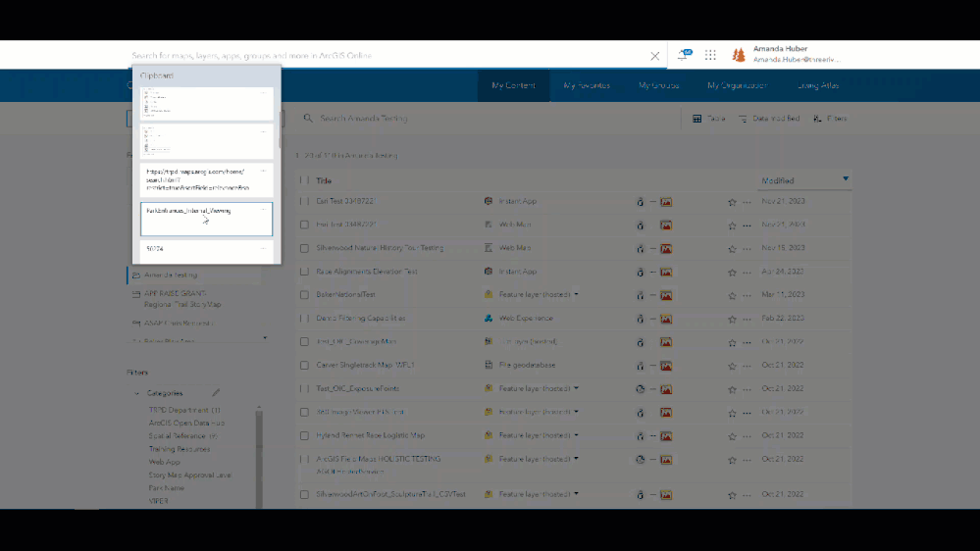Expand SilverwoodArtOnFoot_SculptureTrail_CSVTest layer dropdown
The image size is (980, 551).
pyautogui.click(x=576, y=493)
